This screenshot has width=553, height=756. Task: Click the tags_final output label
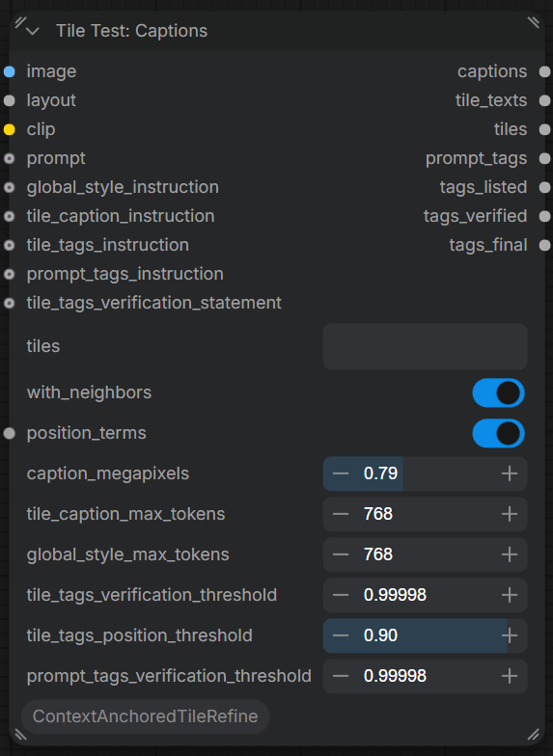click(488, 245)
